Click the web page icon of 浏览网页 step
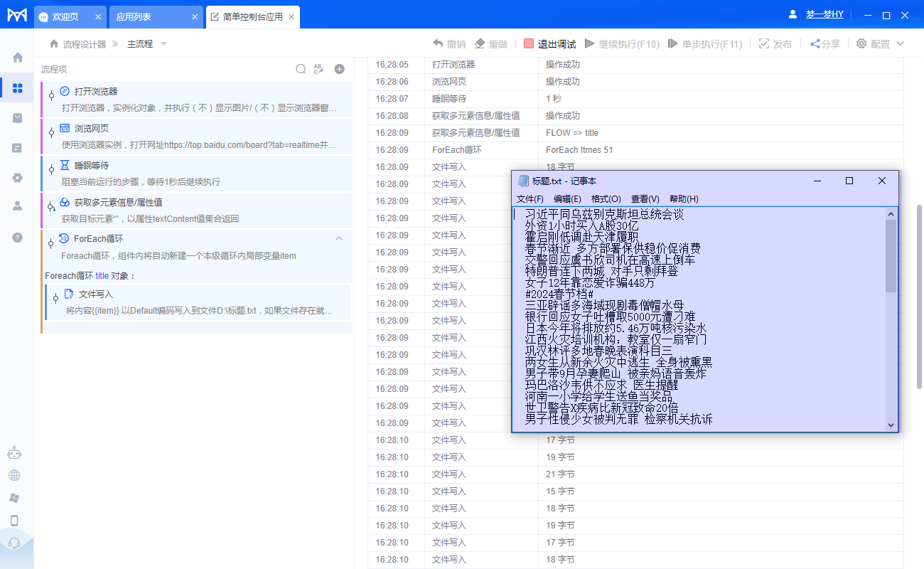The image size is (924, 569). 65,128
